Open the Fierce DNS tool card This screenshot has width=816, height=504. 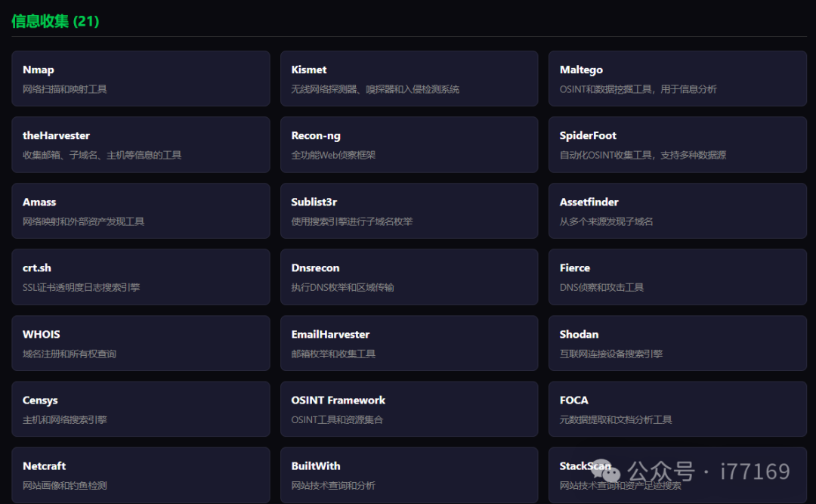click(x=678, y=277)
